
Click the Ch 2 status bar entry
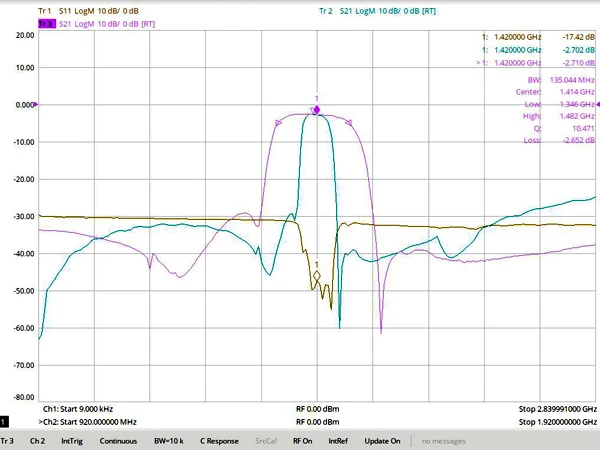coord(37,441)
